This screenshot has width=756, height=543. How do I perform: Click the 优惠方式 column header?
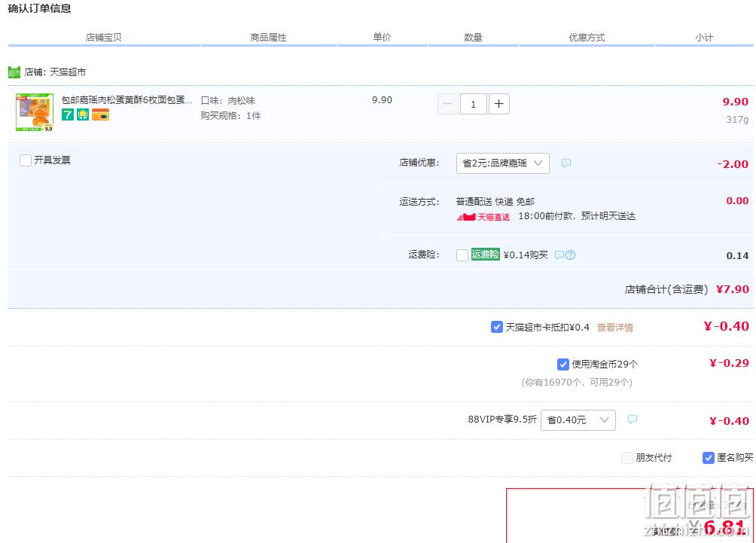[587, 38]
